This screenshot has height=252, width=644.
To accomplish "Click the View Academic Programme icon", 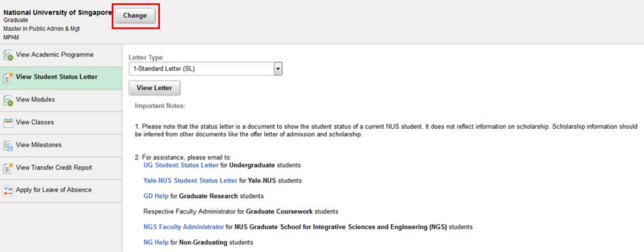I will coord(8,55).
